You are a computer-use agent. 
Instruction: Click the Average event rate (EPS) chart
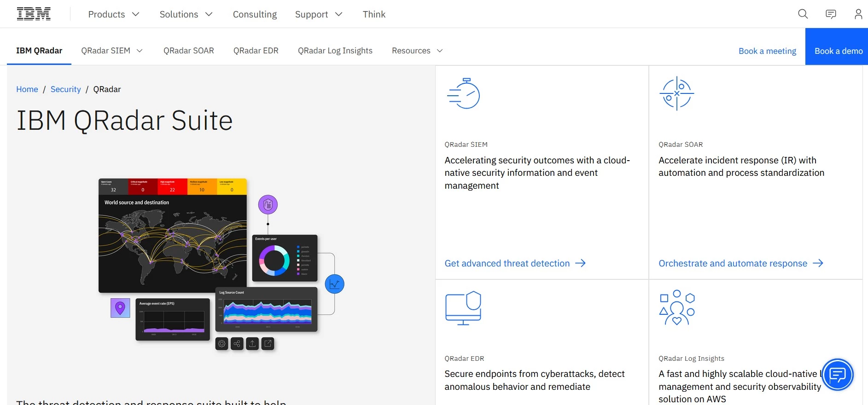click(x=173, y=319)
